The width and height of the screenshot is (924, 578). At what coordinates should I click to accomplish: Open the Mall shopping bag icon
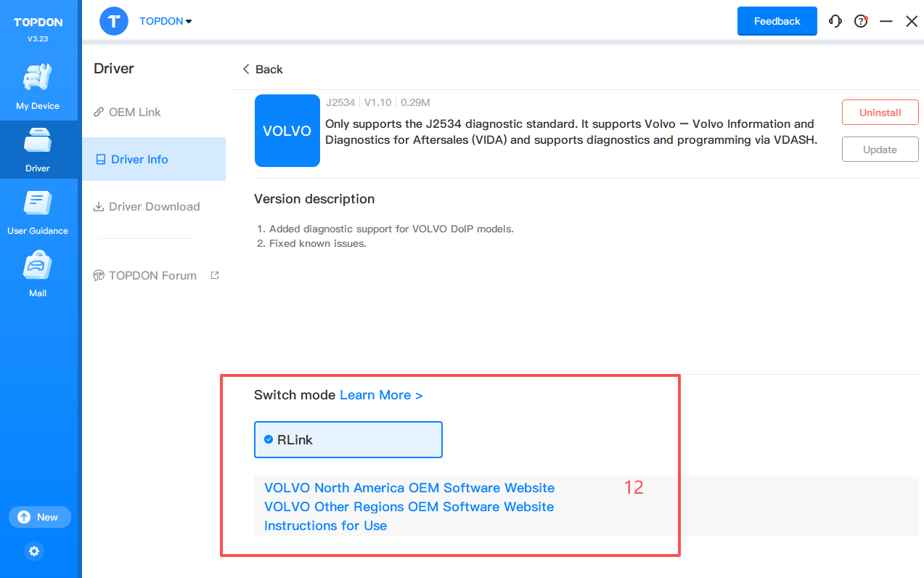[x=38, y=266]
